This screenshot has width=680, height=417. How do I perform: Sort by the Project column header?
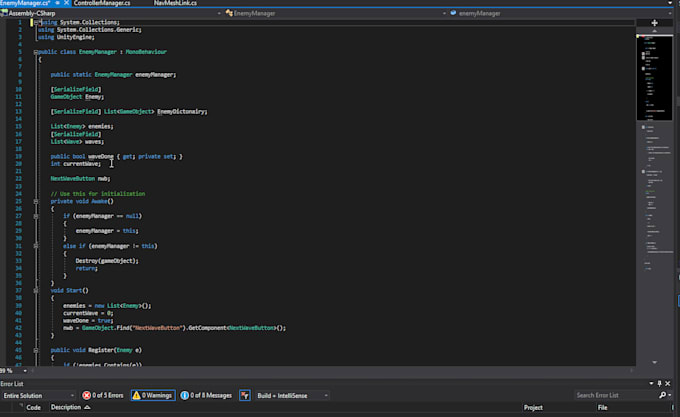click(532, 408)
